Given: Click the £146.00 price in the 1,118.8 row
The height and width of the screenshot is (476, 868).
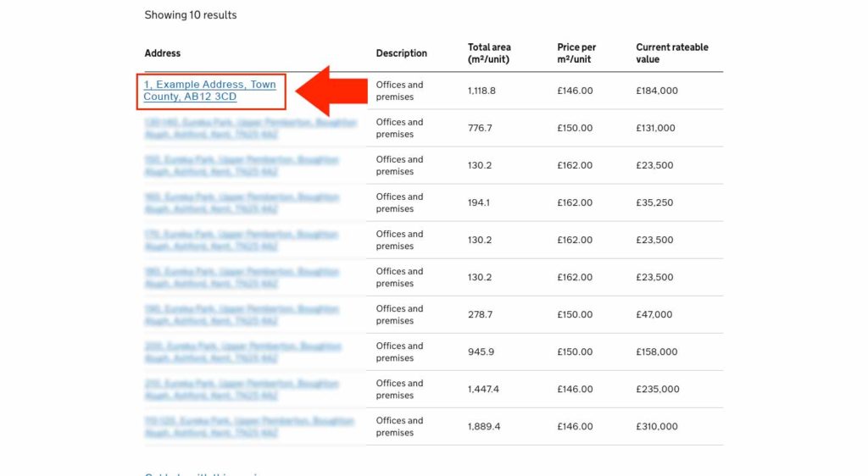Looking at the screenshot, I should pyautogui.click(x=575, y=91).
